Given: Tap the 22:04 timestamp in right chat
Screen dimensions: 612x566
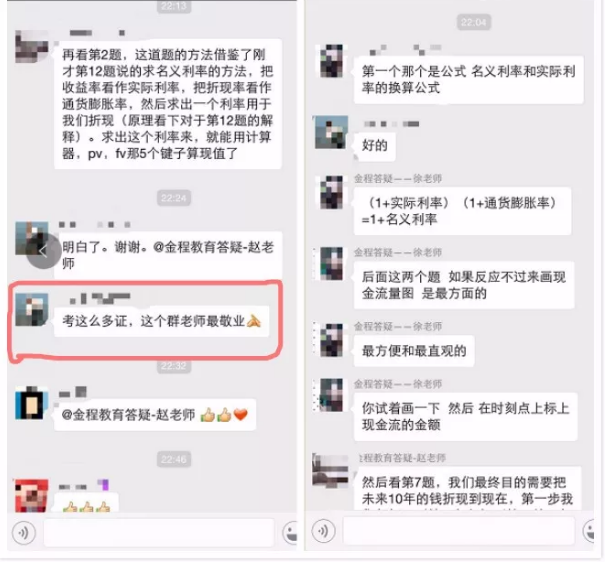Looking at the screenshot, I should 473,22.
